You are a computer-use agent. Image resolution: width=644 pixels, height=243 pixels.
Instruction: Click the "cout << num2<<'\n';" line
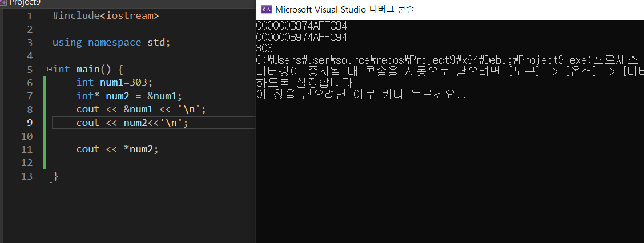(132, 123)
